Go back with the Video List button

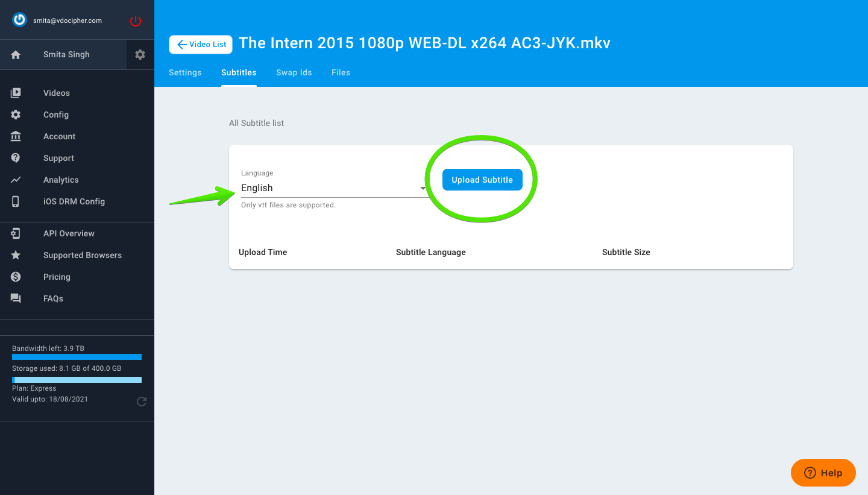(201, 45)
